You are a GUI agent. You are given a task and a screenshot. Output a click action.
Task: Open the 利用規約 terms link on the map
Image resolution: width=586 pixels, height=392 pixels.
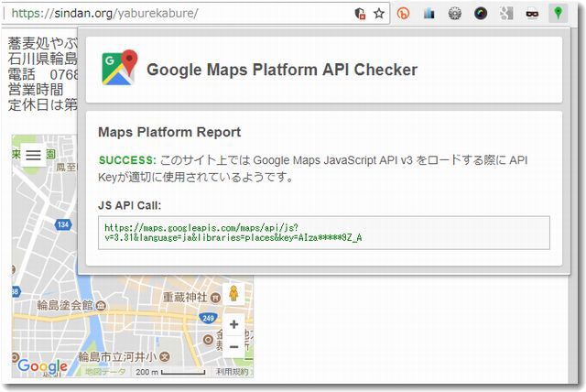click(232, 372)
